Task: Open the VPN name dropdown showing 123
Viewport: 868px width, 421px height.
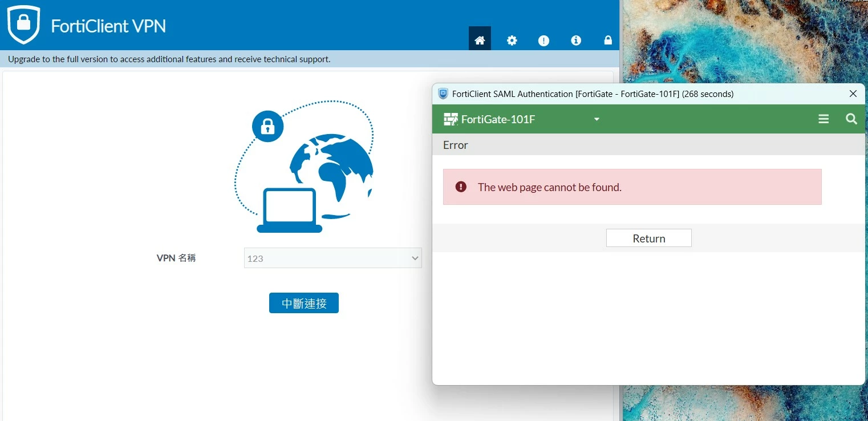Action: [333, 258]
